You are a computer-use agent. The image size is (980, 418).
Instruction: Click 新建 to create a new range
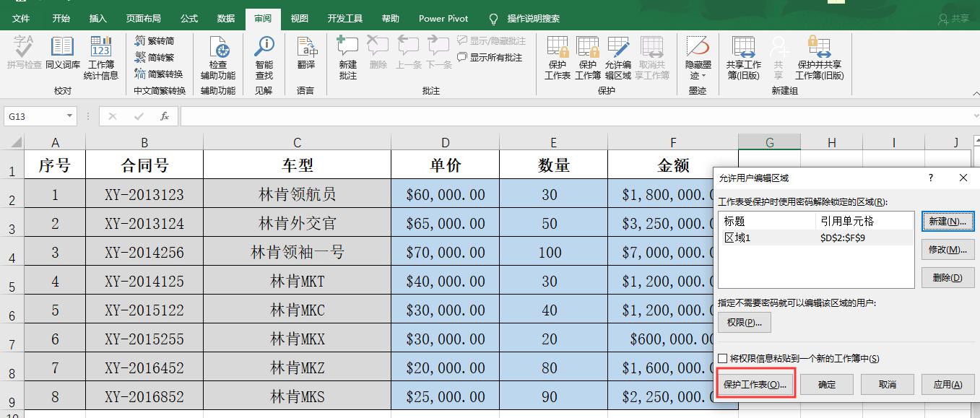tap(948, 222)
